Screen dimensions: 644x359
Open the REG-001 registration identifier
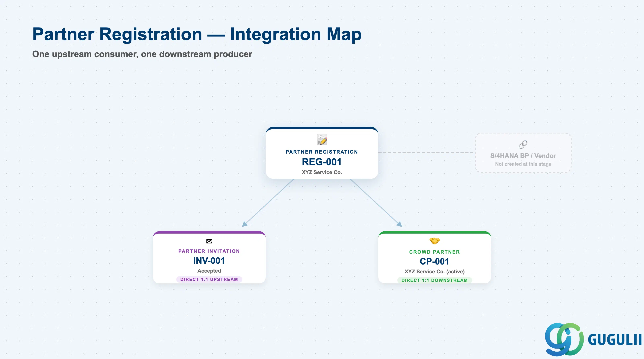coord(322,162)
